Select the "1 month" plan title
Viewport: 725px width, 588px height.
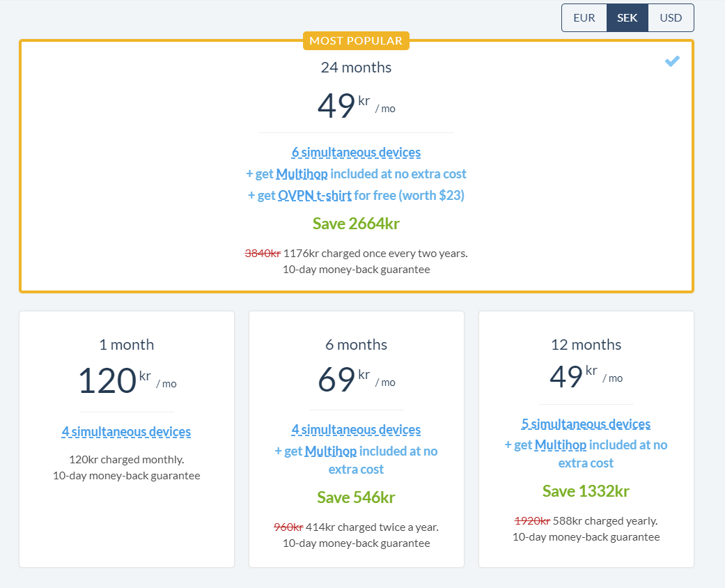pyautogui.click(x=126, y=345)
